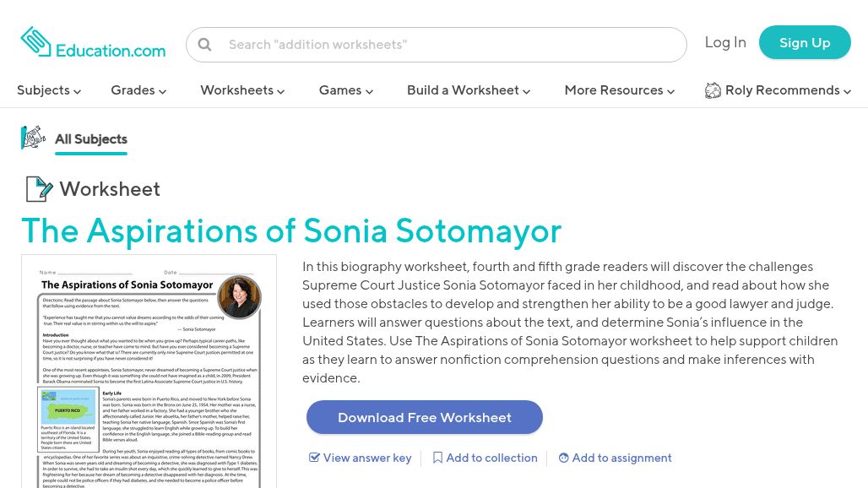Click into the search worksheets input field
This screenshot has width=868, height=488.
click(x=437, y=45)
